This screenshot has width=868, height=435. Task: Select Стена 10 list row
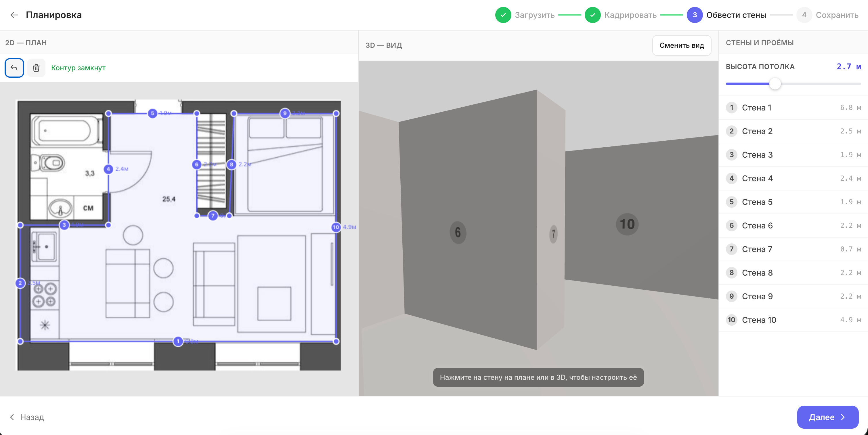793,320
